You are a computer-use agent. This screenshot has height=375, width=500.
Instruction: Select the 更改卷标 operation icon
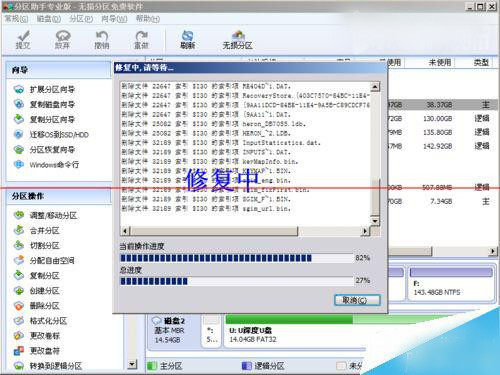[19, 336]
